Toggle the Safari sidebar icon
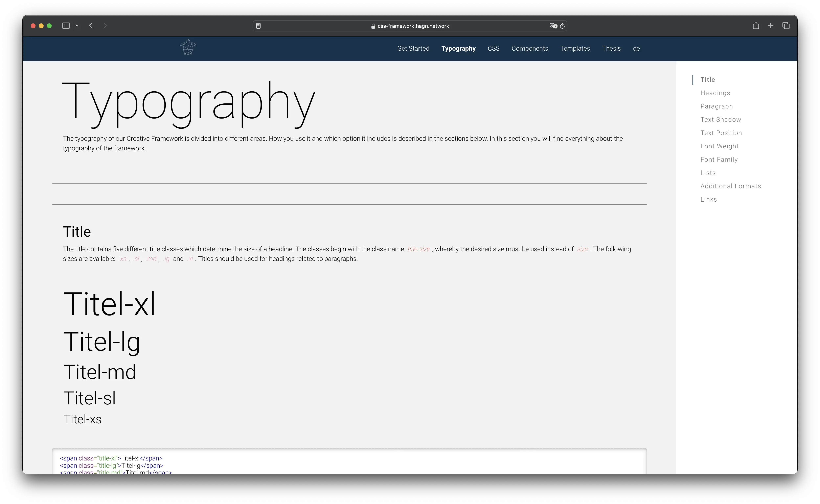Viewport: 820px width, 504px height. (x=66, y=26)
